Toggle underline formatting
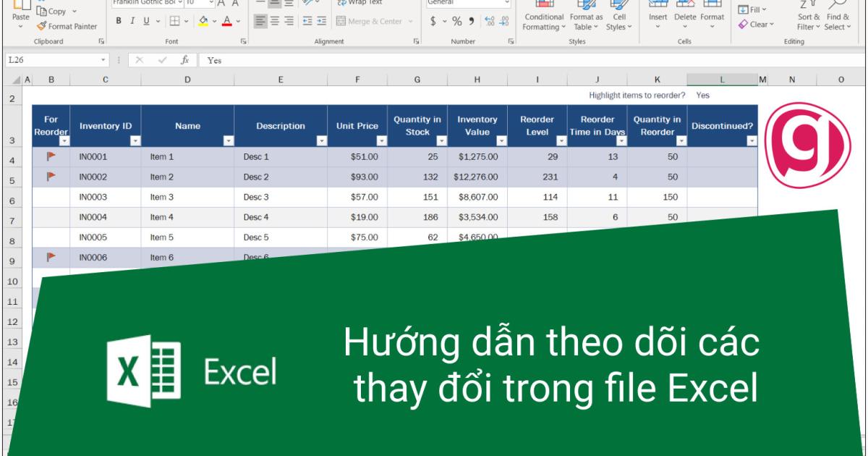The width and height of the screenshot is (868, 456). tap(146, 20)
